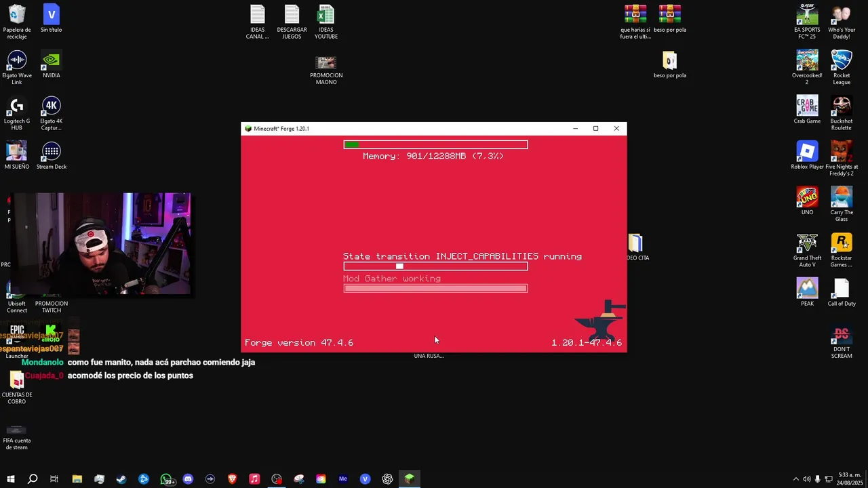Screen dimensions: 868x488
Task: Open Steam from the taskbar
Action: [121, 479]
